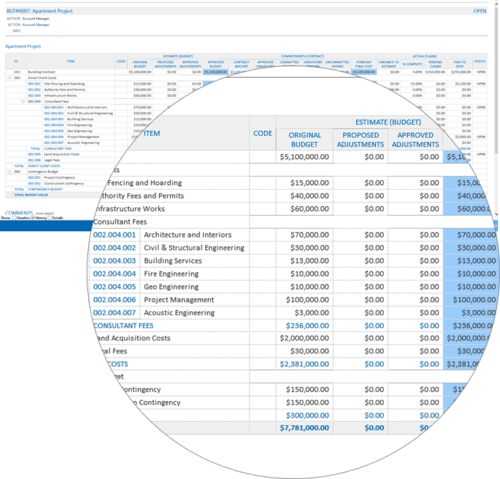Click magnified 'Civil & Structural Engineering' item name
Image resolution: width=500 pixels, height=479 pixels.
tap(194, 248)
